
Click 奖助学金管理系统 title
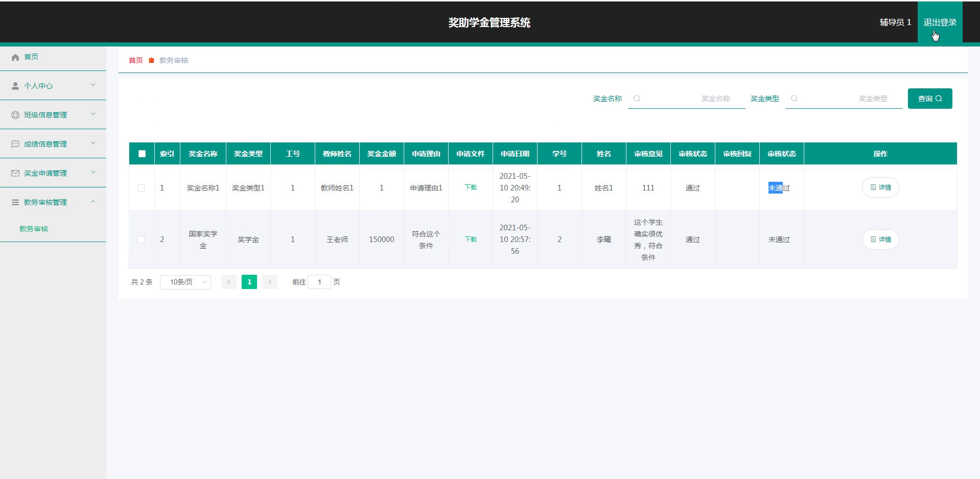point(489,22)
